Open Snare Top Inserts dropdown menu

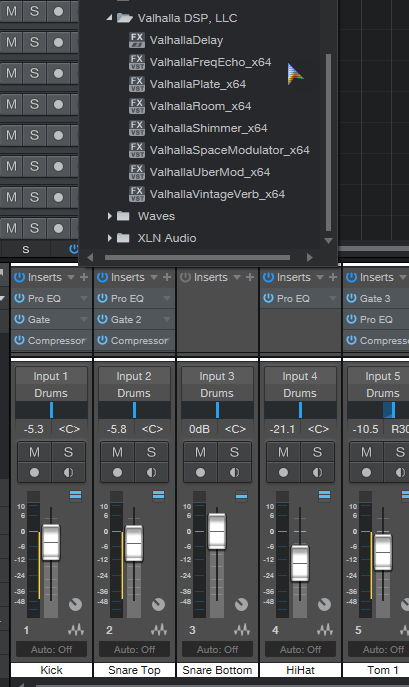coord(153,277)
